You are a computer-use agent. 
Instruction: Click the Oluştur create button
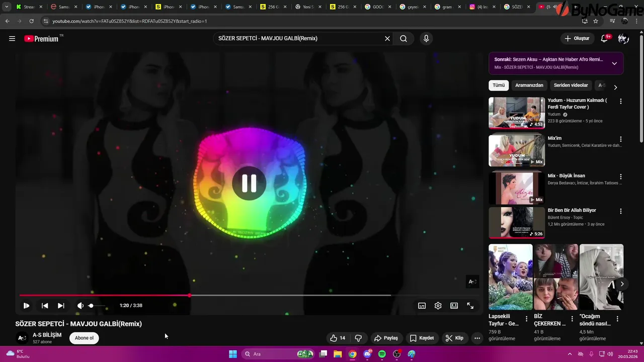coord(577,39)
